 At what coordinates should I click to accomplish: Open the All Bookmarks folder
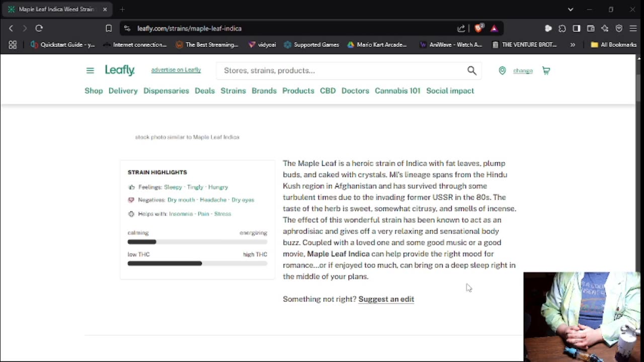[614, 44]
